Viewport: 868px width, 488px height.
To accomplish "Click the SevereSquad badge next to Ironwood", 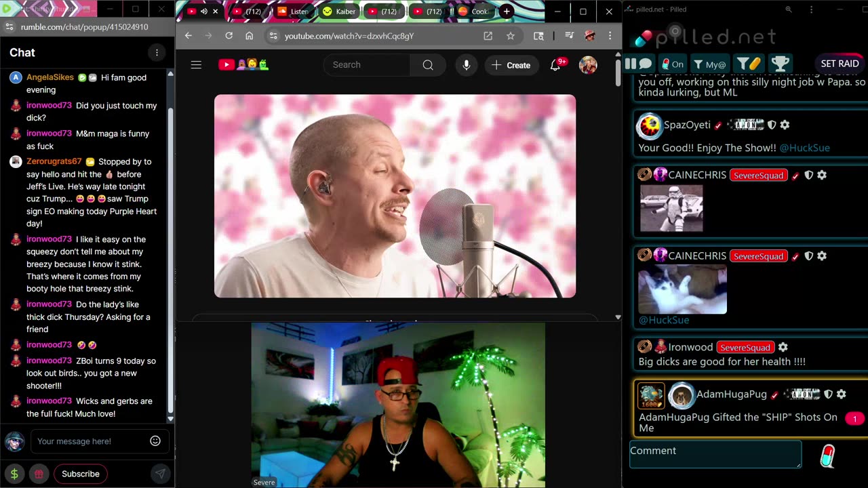I will pos(745,348).
